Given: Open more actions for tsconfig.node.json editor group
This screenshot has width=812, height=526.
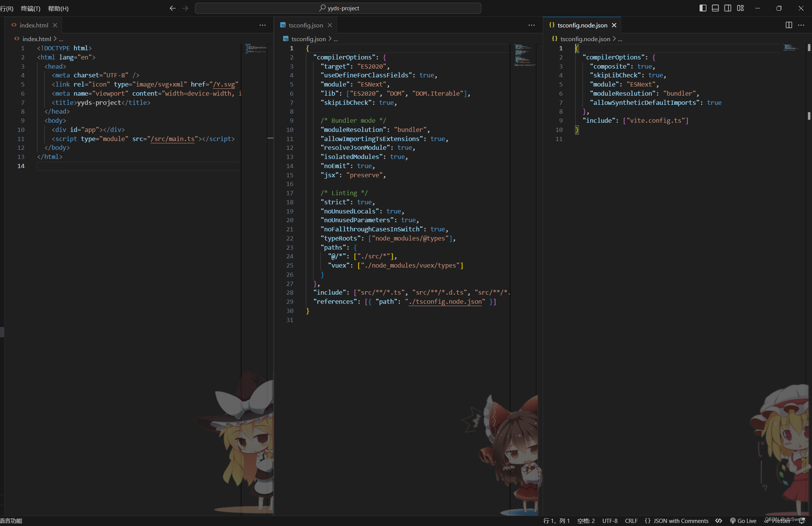Looking at the screenshot, I should (x=801, y=25).
